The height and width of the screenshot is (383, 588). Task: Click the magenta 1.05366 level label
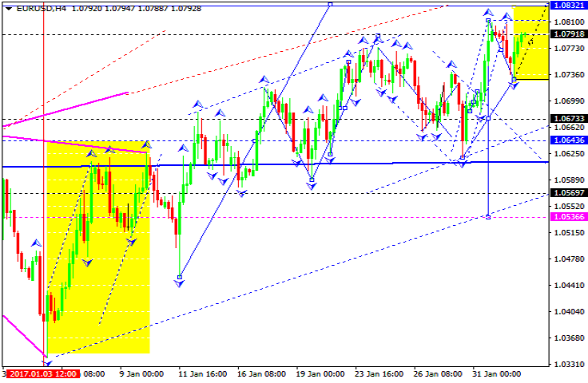pyautogui.click(x=569, y=217)
